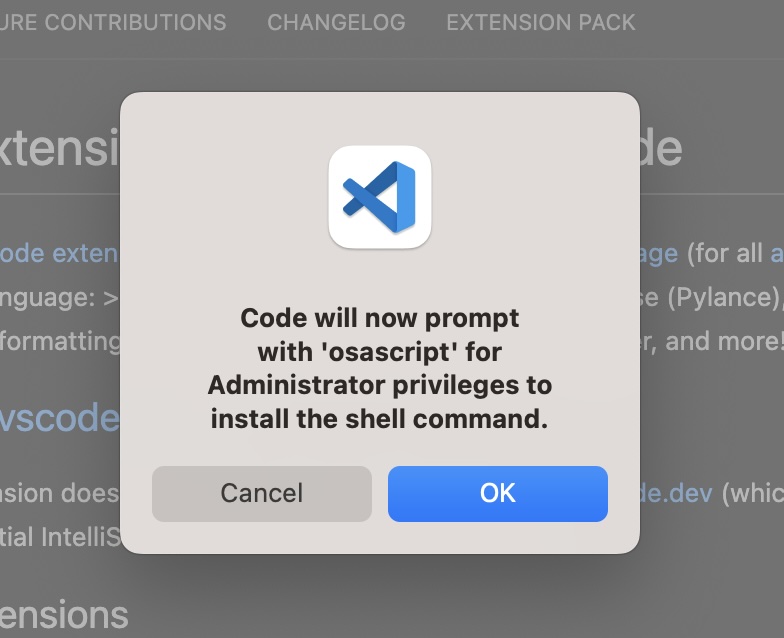Click the 'sion does' paragraph text

click(x=60, y=494)
